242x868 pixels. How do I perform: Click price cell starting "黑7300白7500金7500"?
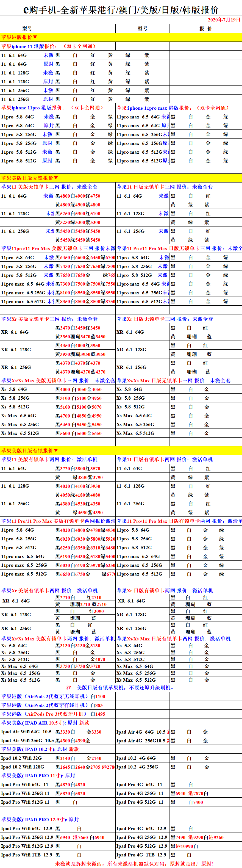pyautogui.click(x=85, y=284)
